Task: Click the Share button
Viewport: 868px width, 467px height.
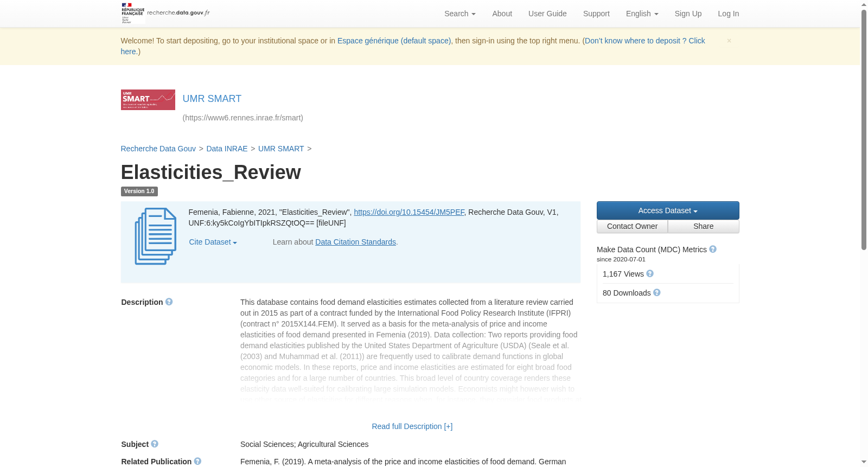Action: (704, 226)
